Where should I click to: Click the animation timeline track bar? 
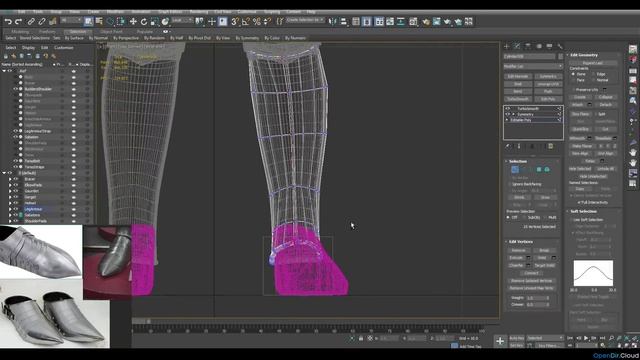[308, 329]
